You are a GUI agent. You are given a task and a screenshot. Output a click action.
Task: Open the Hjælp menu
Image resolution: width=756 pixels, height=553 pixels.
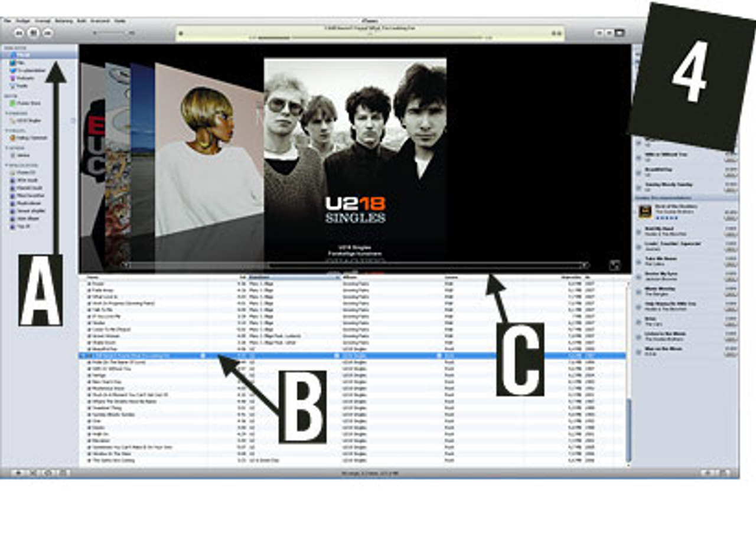tap(120, 21)
